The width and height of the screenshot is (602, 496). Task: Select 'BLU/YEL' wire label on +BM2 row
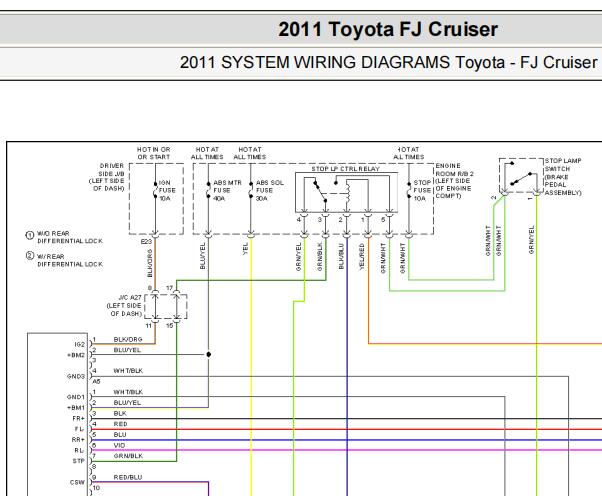127,350
